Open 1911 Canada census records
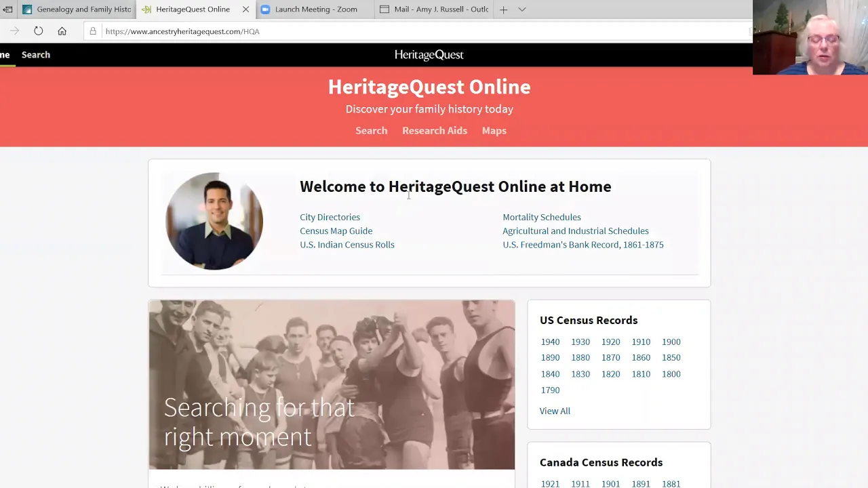The height and width of the screenshot is (488, 868). pyautogui.click(x=580, y=484)
